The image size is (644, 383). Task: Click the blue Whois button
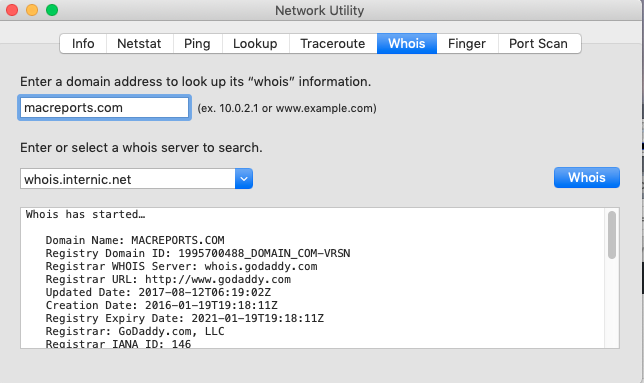click(x=586, y=177)
